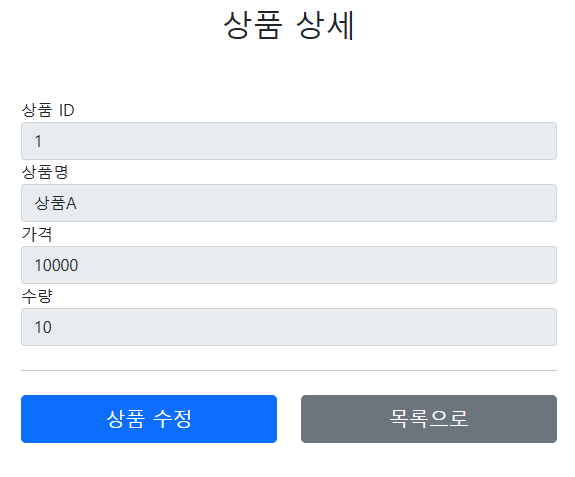Image resolution: width=575 pixels, height=477 pixels.
Task: Select the 가격 label
Action: tap(37, 234)
